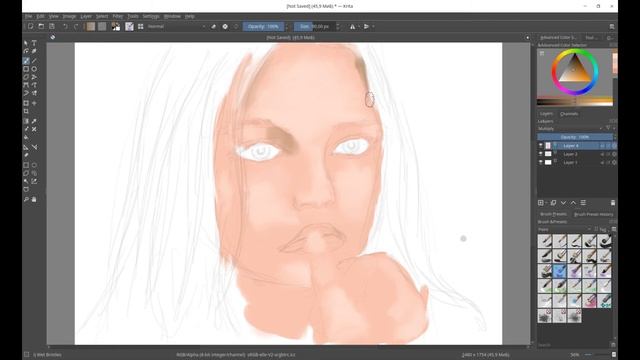Select the Pan hand tool
The height and width of the screenshot is (360, 640).
point(34,200)
